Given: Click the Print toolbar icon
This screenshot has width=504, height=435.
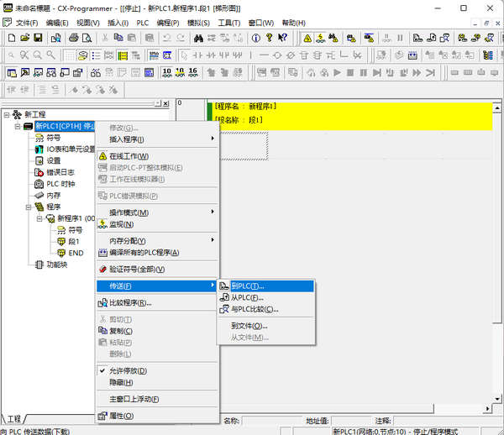Looking at the screenshot, I should [x=74, y=38].
